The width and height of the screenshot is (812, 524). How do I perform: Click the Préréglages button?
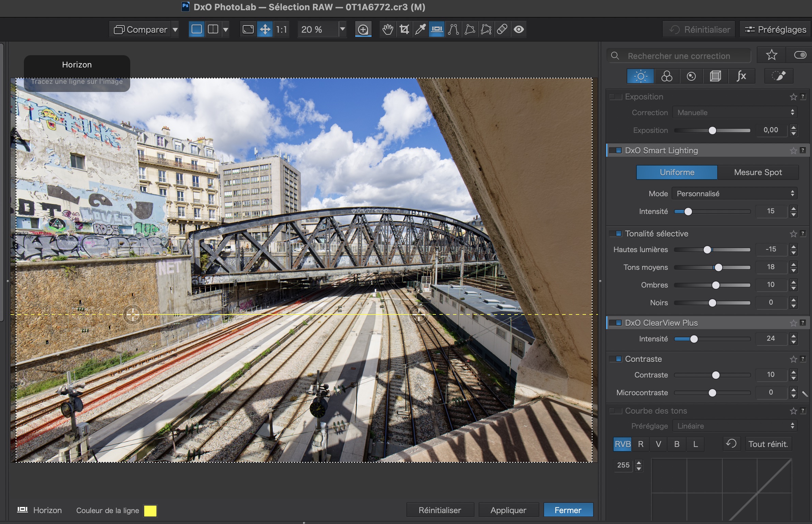coord(775,30)
